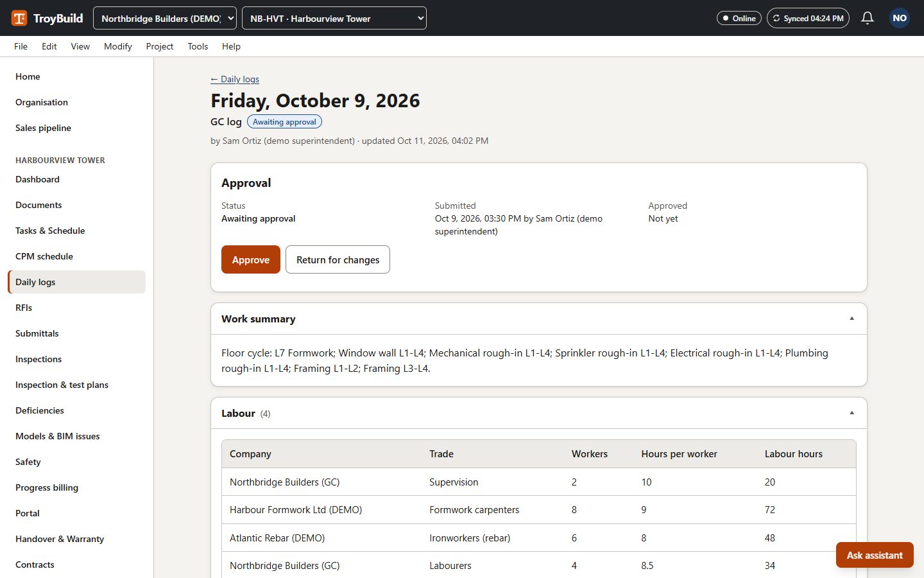The height and width of the screenshot is (578, 924).
Task: Open RFIs in sidebar
Action: point(77,308)
